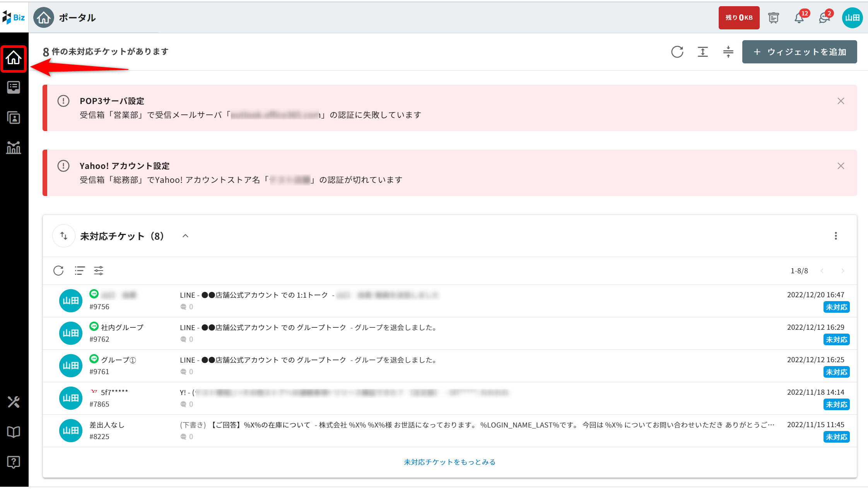Open the widget three-dot options menu
This screenshot has height=489, width=868.
tap(836, 236)
